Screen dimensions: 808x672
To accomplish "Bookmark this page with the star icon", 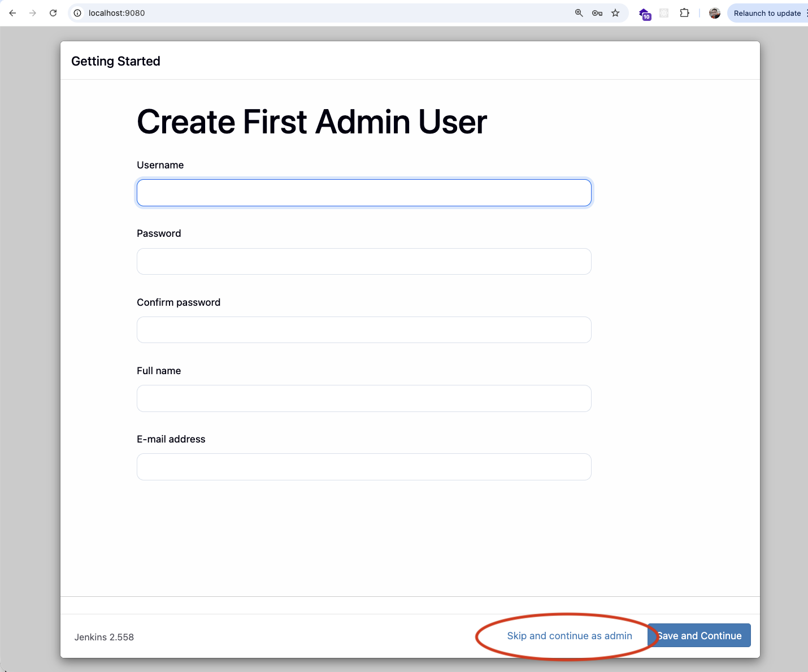I will click(x=615, y=13).
